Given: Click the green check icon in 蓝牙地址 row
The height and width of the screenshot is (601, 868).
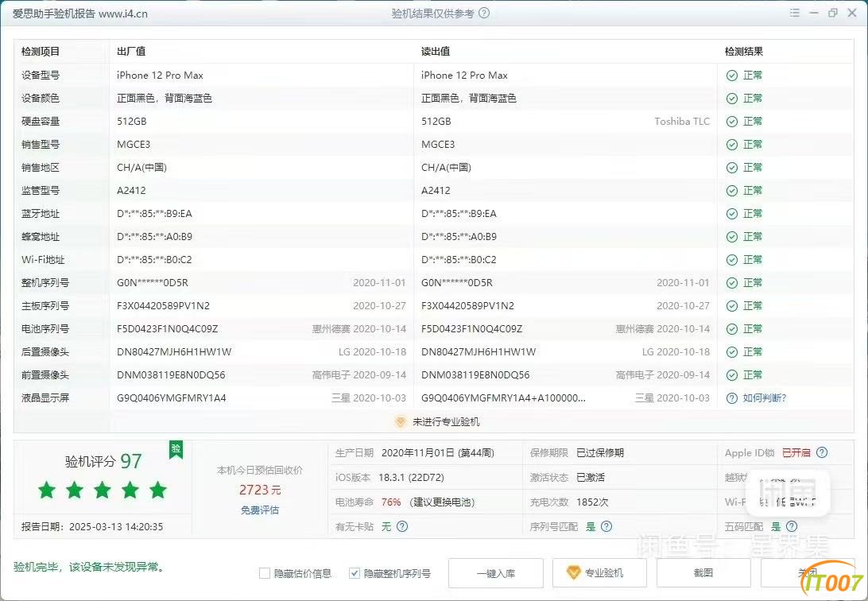Looking at the screenshot, I should coord(732,214).
